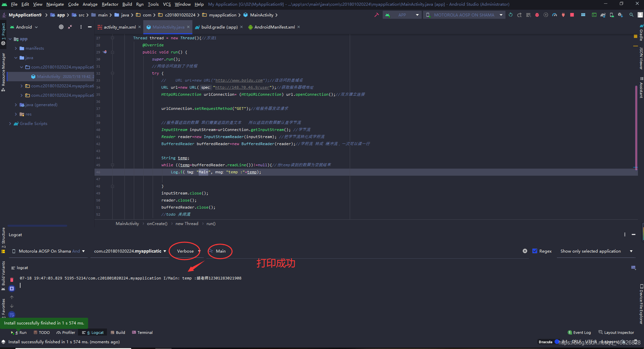Click the user avatar icon
Viewport: 644px width, 349px height.
point(640,15)
